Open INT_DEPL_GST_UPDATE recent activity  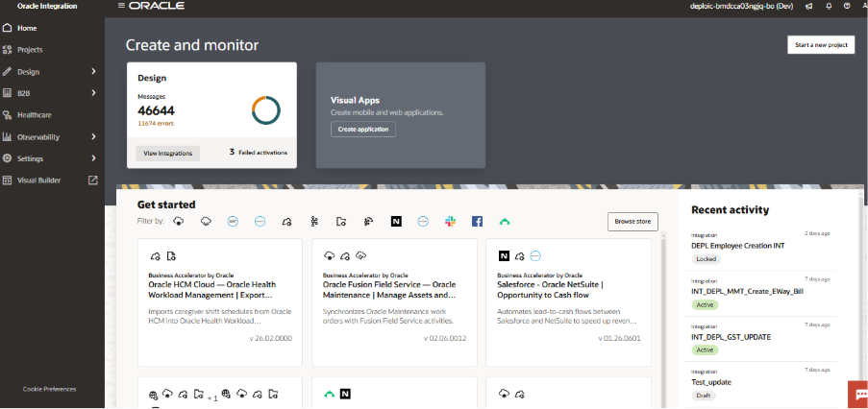click(732, 337)
